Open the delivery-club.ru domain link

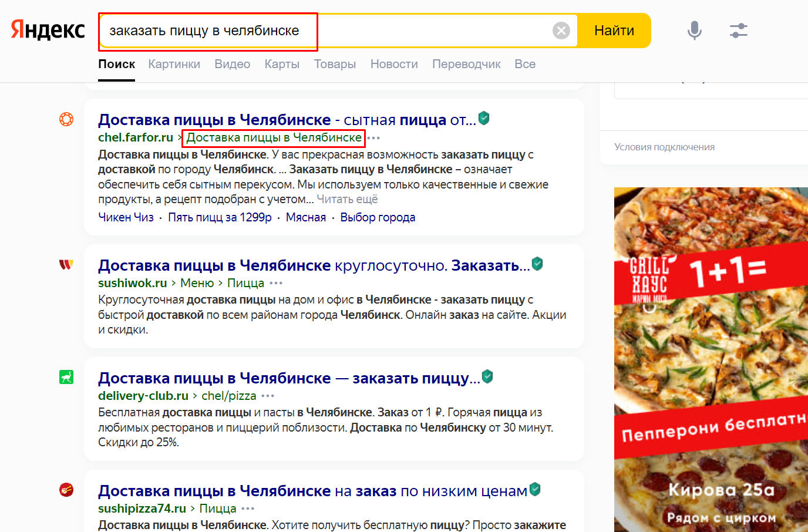tap(143, 396)
